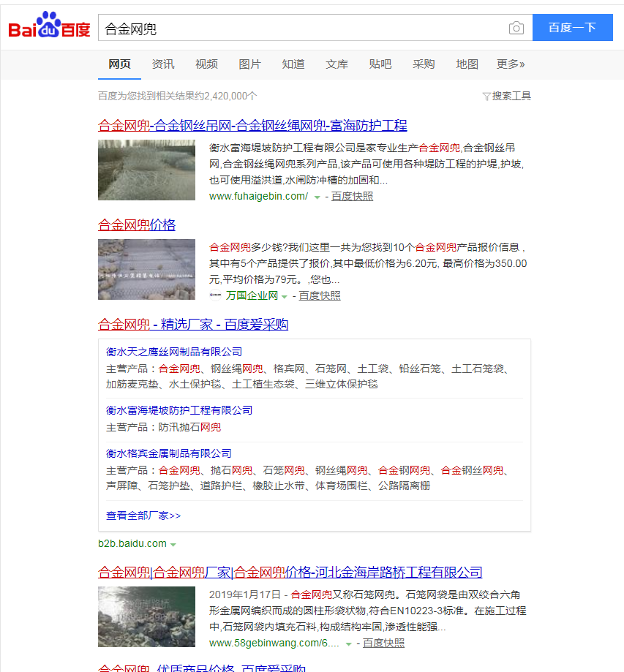Click product list text 声屏障、石笼护垫、道路护栏
Image resolution: width=624 pixels, height=672 pixels.
[174, 486]
